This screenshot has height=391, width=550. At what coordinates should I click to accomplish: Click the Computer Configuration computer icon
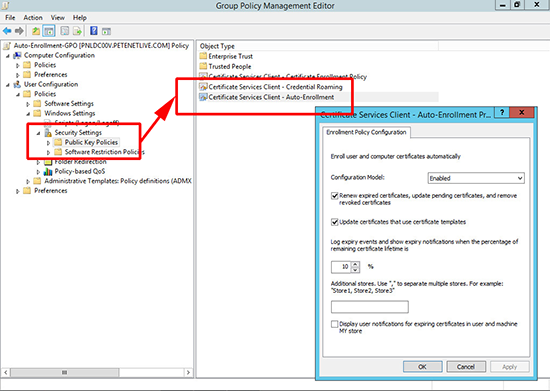pos(17,55)
